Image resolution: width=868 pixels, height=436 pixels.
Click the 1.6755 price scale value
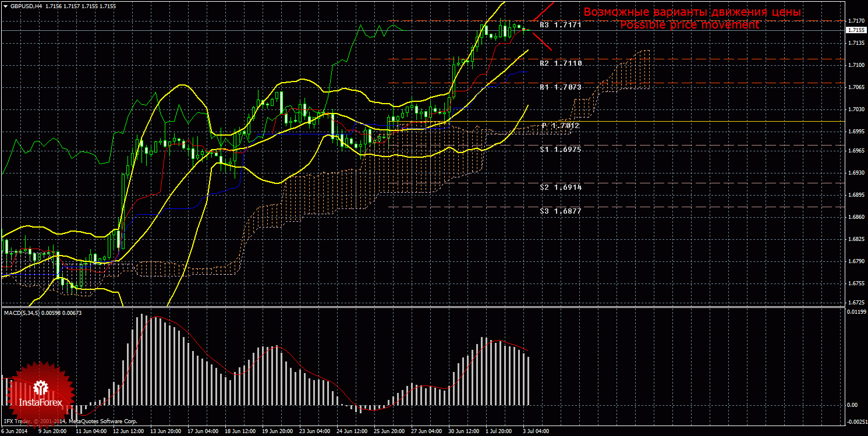click(856, 283)
